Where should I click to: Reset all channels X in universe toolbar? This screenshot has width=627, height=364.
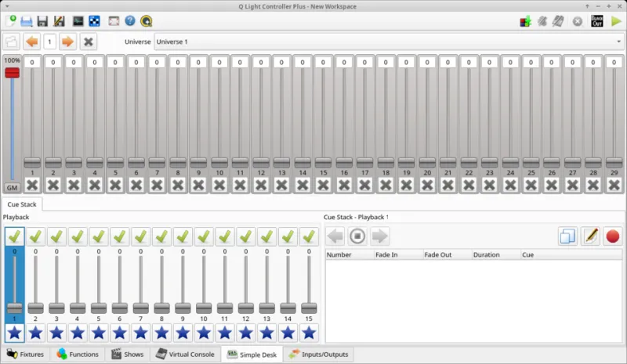[x=89, y=41]
